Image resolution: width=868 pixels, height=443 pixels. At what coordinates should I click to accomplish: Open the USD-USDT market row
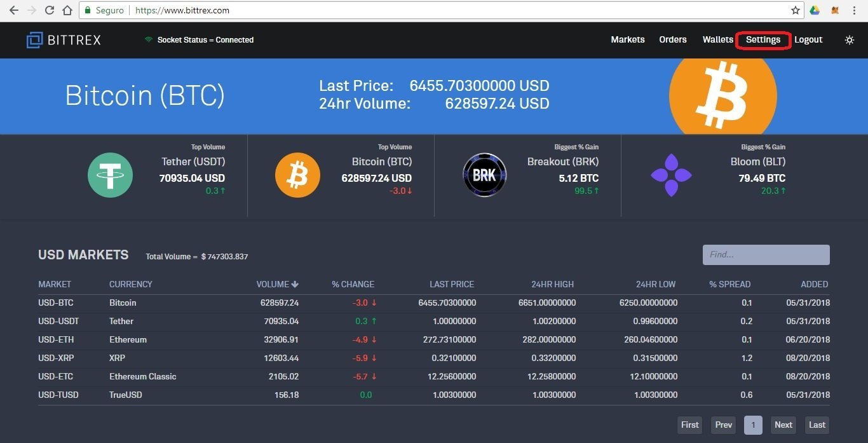click(x=434, y=322)
